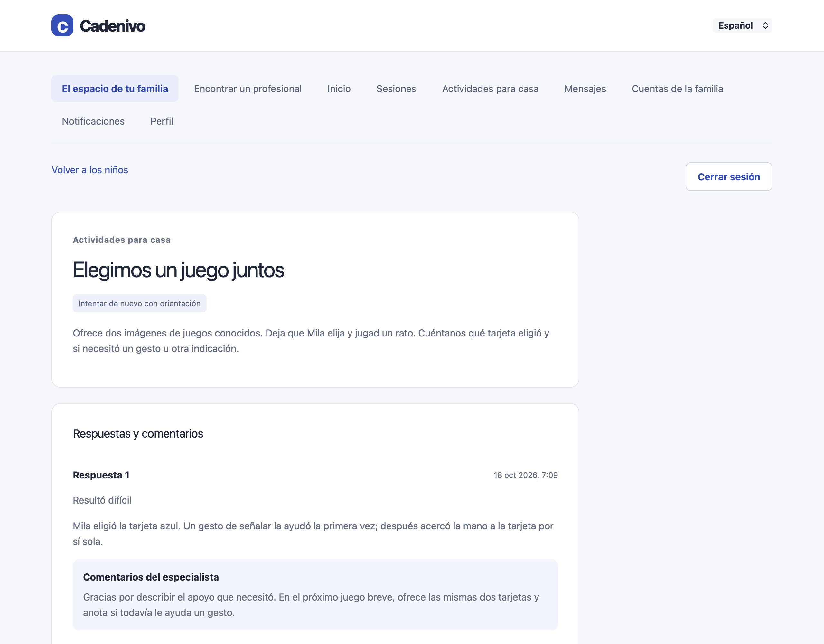The height and width of the screenshot is (644, 824).
Task: Open the Perfil tab
Action: click(162, 121)
